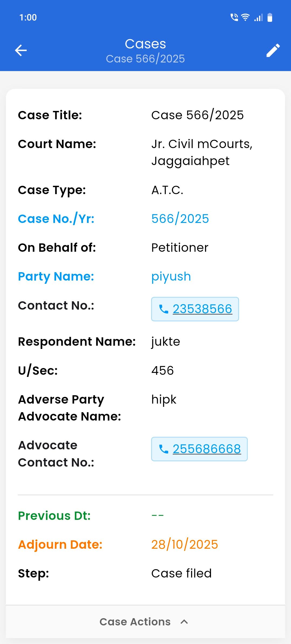Tap the Respondent Name value jukte

165,341
